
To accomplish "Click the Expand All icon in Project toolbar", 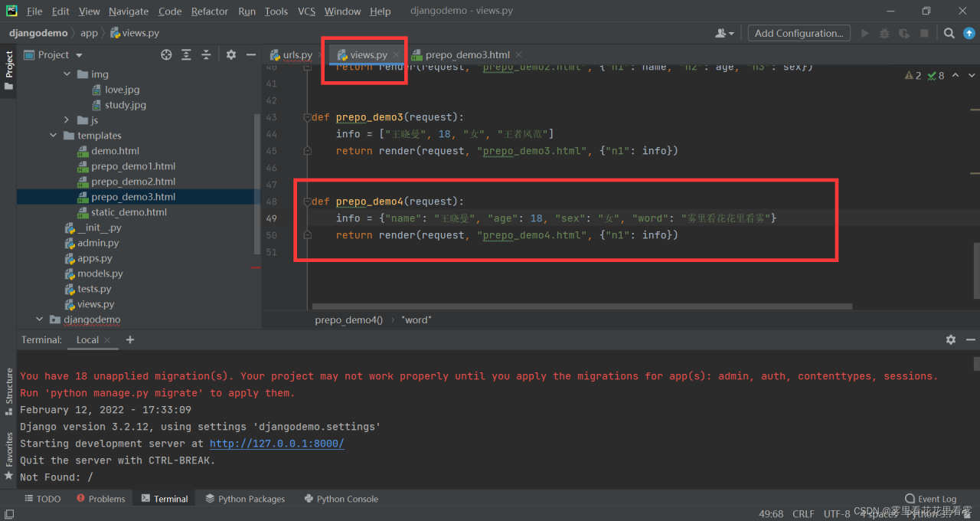I will coord(186,54).
